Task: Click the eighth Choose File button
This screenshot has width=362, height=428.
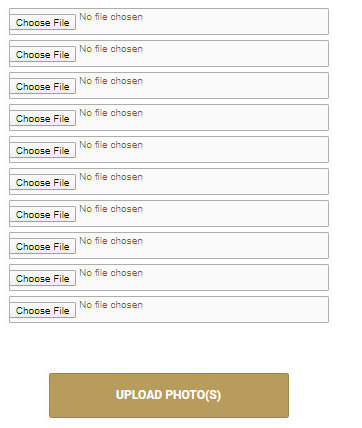Action: pos(43,246)
